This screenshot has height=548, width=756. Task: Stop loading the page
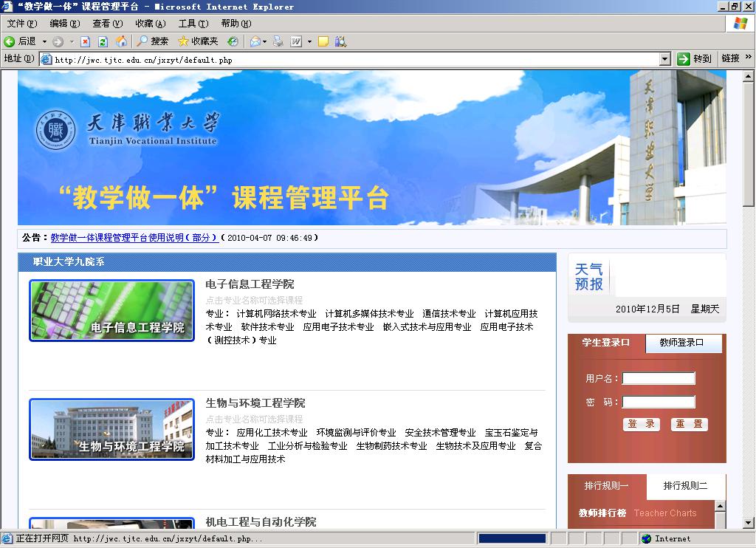click(x=86, y=41)
